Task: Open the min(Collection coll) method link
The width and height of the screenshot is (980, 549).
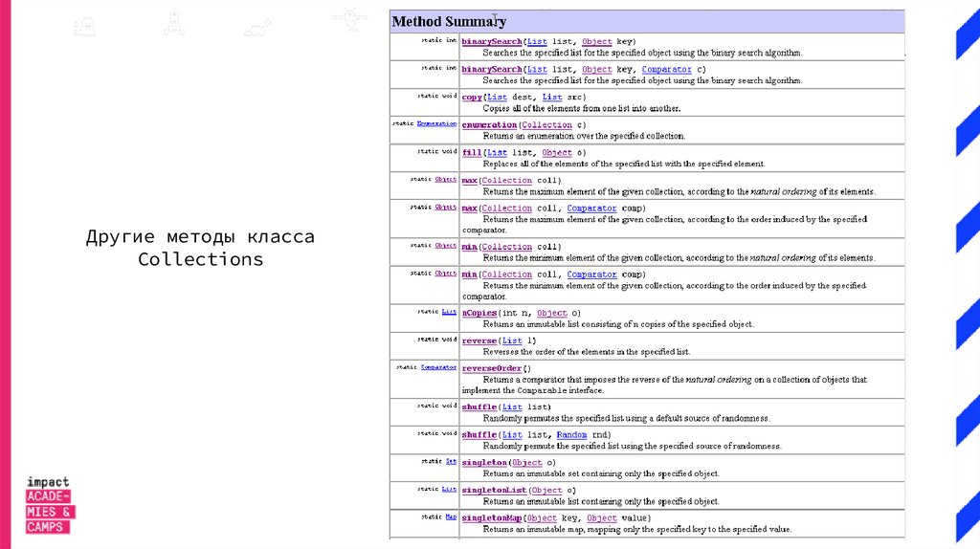Action: point(469,247)
